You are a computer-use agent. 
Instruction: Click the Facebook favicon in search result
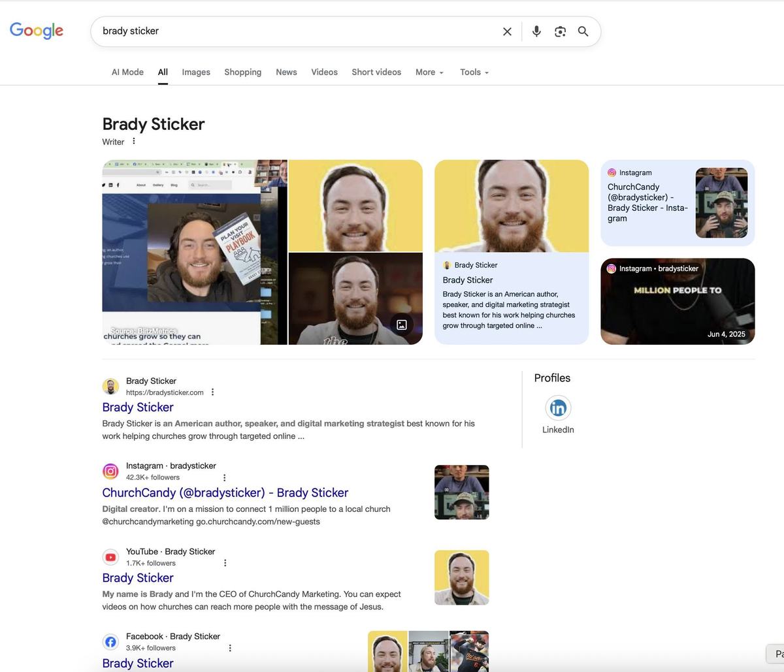(111, 642)
